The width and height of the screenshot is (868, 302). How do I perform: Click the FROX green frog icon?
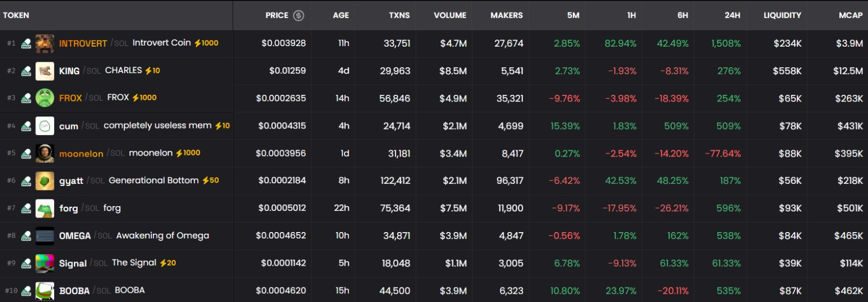click(44, 98)
